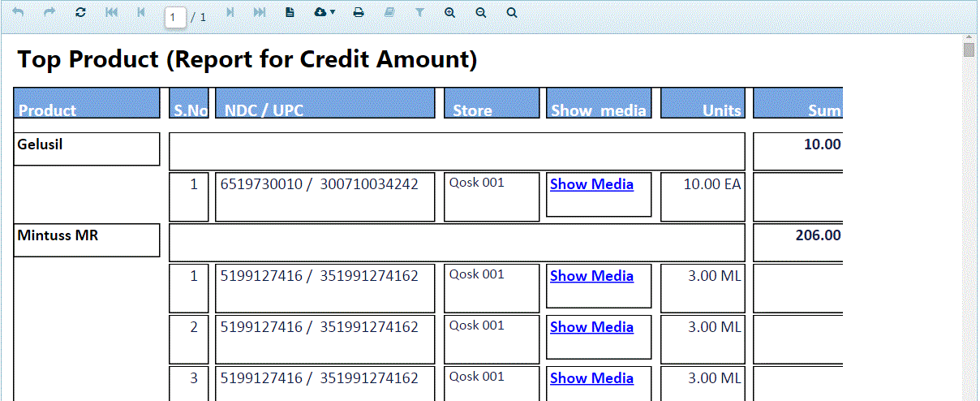The image size is (980, 401).
Task: Click the vertical scrollbar thumb
Action: (969, 50)
